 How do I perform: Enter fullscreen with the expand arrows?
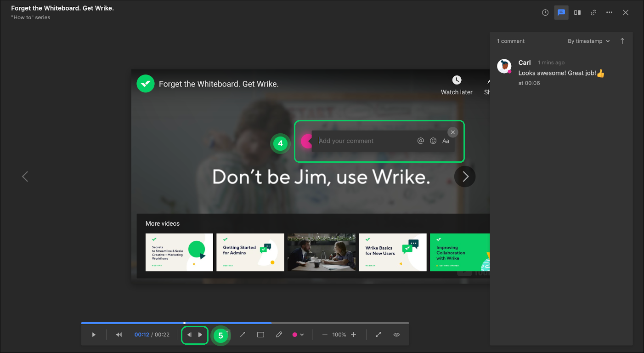click(x=378, y=335)
